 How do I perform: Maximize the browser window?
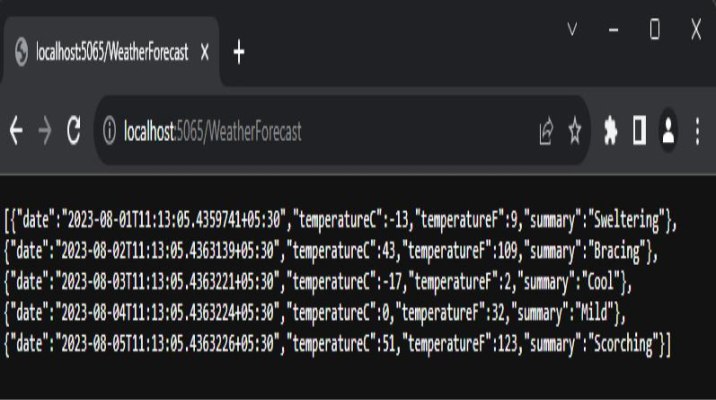654,30
